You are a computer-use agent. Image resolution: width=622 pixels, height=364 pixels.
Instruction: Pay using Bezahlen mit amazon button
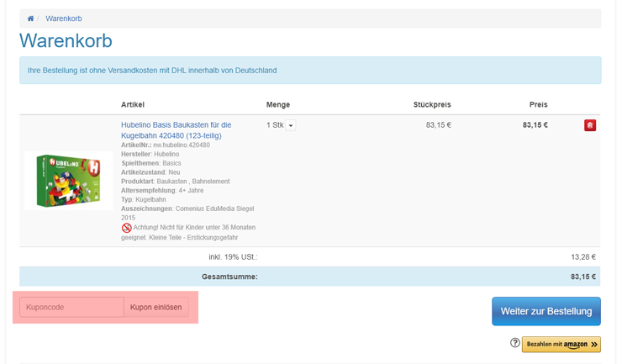(x=561, y=344)
